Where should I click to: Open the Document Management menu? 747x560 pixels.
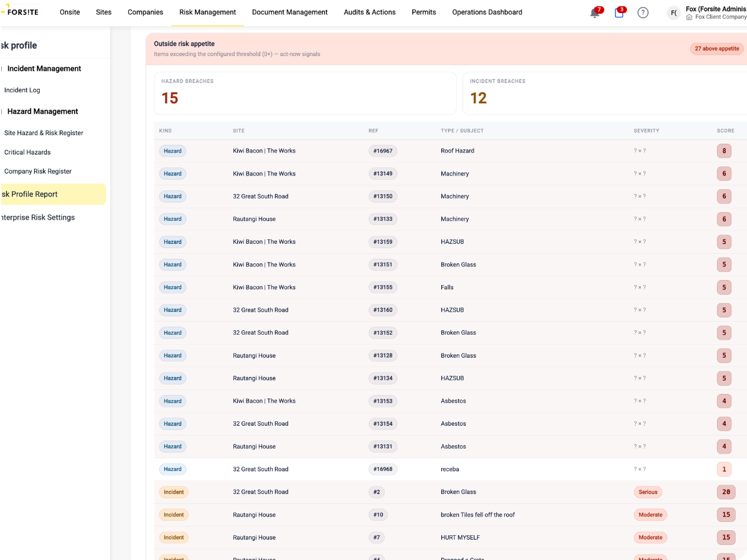pos(289,12)
